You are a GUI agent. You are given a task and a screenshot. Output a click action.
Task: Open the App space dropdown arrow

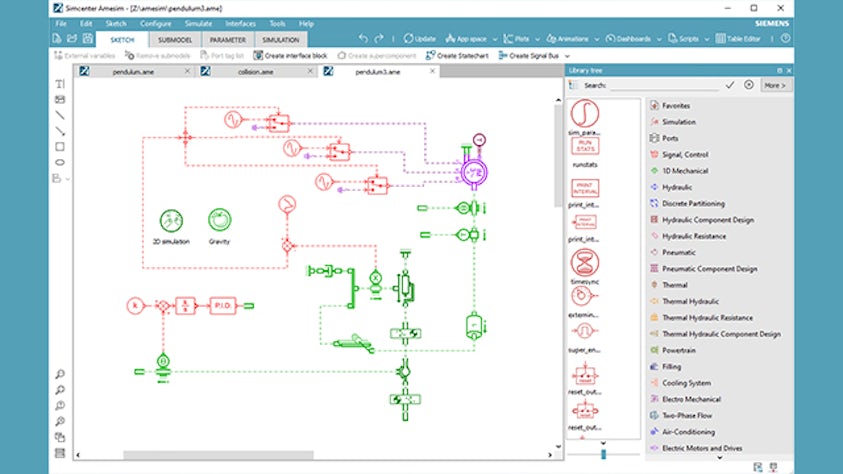[x=495, y=39]
